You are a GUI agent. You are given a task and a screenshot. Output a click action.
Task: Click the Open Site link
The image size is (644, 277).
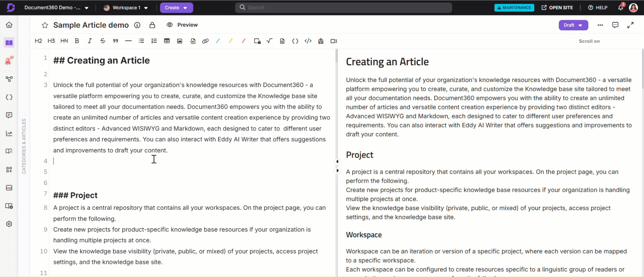click(557, 8)
